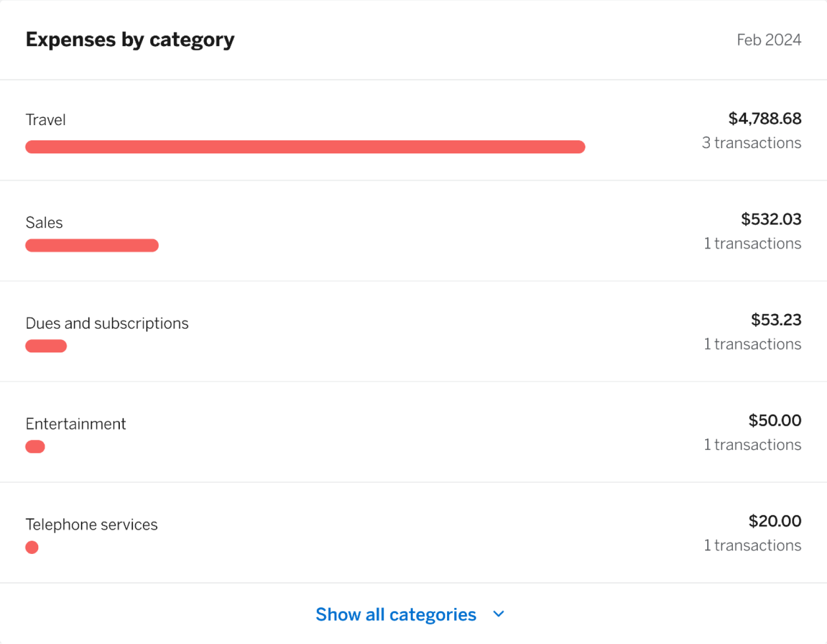Open the Telephone services category
The width and height of the screenshot is (827, 644).
[92, 524]
